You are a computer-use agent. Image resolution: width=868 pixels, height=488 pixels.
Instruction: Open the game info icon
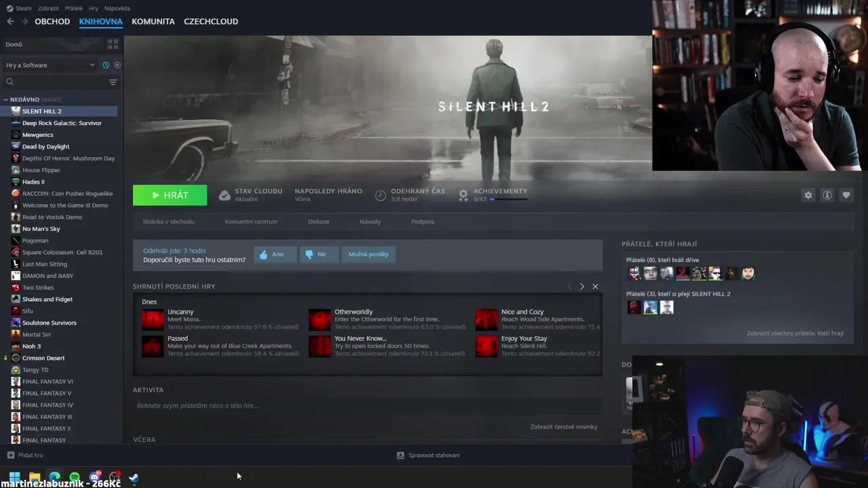827,195
